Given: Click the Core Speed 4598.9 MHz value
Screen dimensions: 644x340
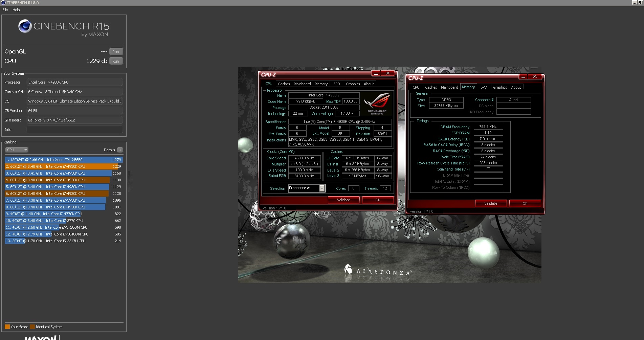Looking at the screenshot, I should coord(304,158).
